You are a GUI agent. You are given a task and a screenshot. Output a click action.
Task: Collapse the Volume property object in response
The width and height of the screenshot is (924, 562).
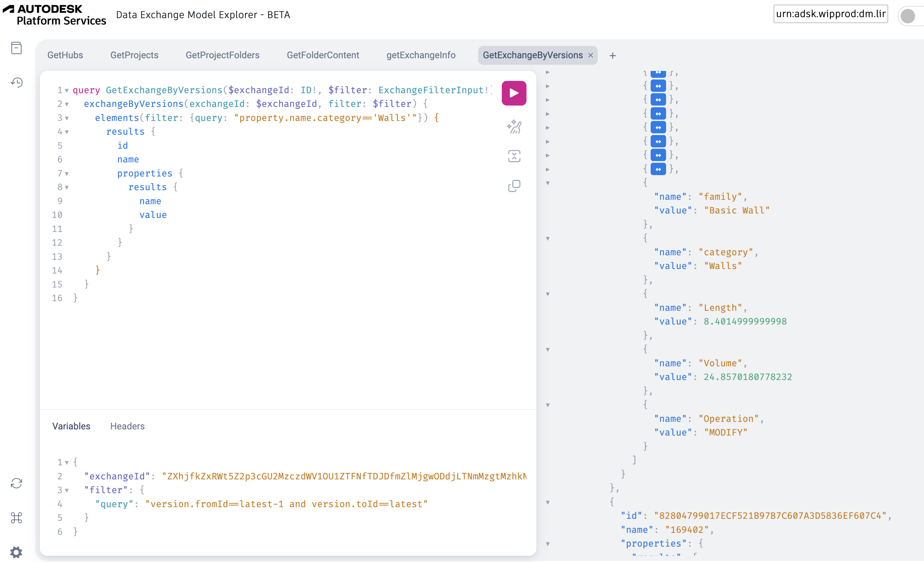(x=547, y=350)
